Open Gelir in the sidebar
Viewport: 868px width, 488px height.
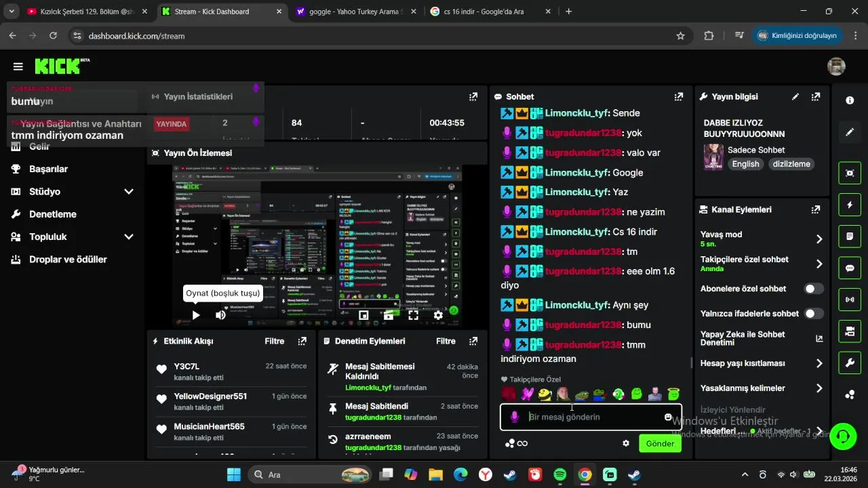point(39,146)
